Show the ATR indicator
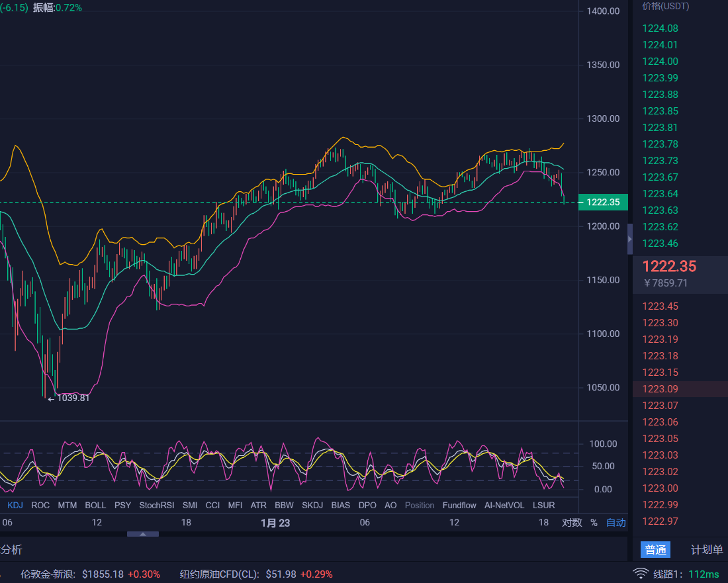 click(x=258, y=505)
